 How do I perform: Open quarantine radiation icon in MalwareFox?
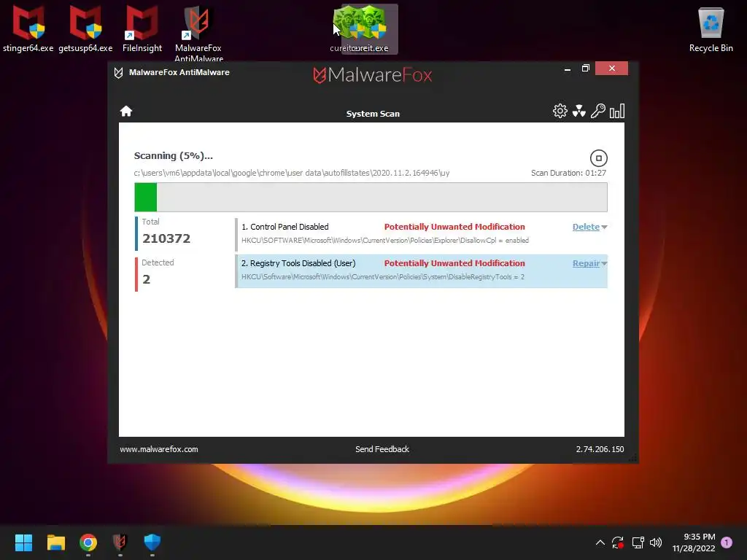coord(578,111)
